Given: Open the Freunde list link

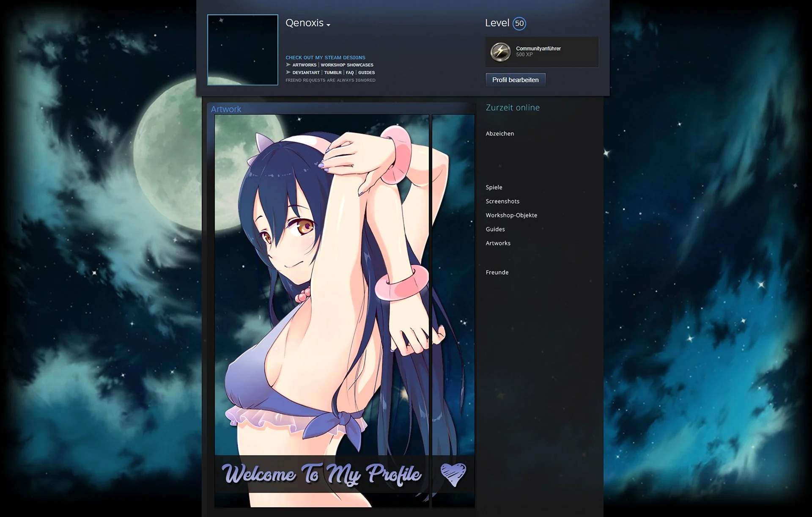Looking at the screenshot, I should (497, 272).
